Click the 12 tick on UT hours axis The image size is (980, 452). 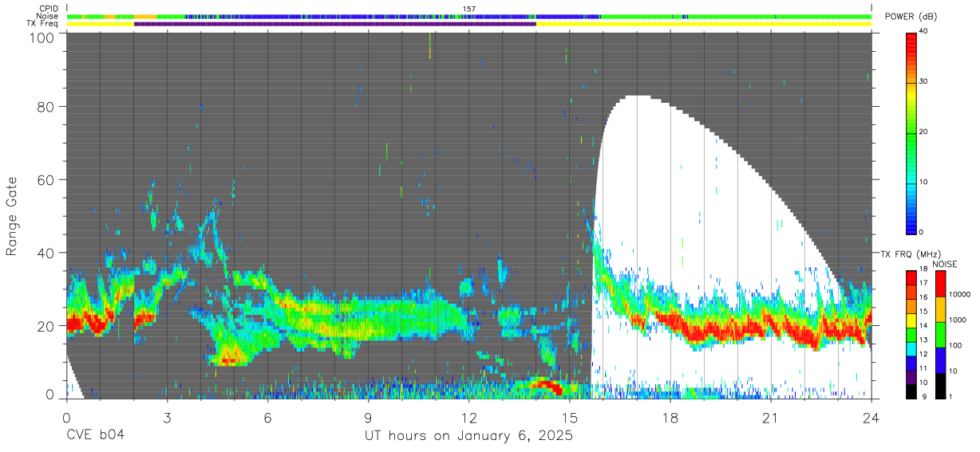tap(469, 417)
